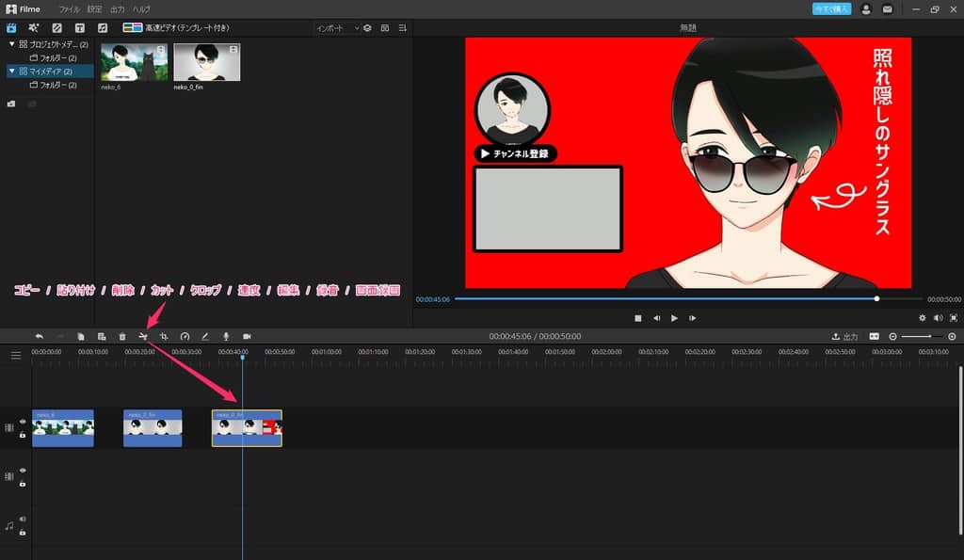Open the Transitions tab icon
964x560 pixels.
point(56,27)
